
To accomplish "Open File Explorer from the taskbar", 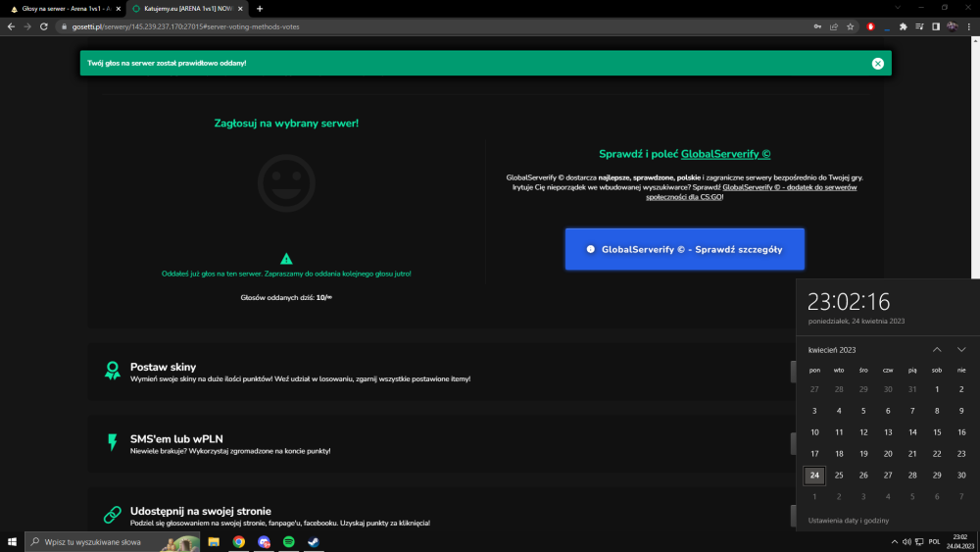I will tap(214, 542).
